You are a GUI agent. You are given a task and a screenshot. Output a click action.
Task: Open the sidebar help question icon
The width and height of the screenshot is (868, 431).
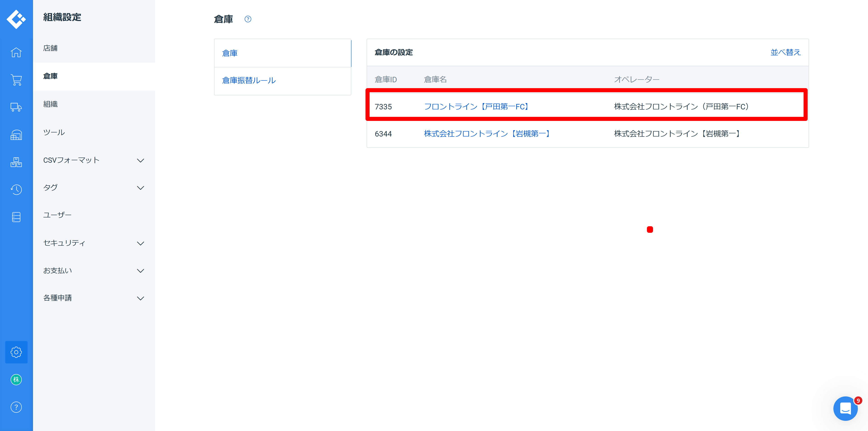(16, 407)
